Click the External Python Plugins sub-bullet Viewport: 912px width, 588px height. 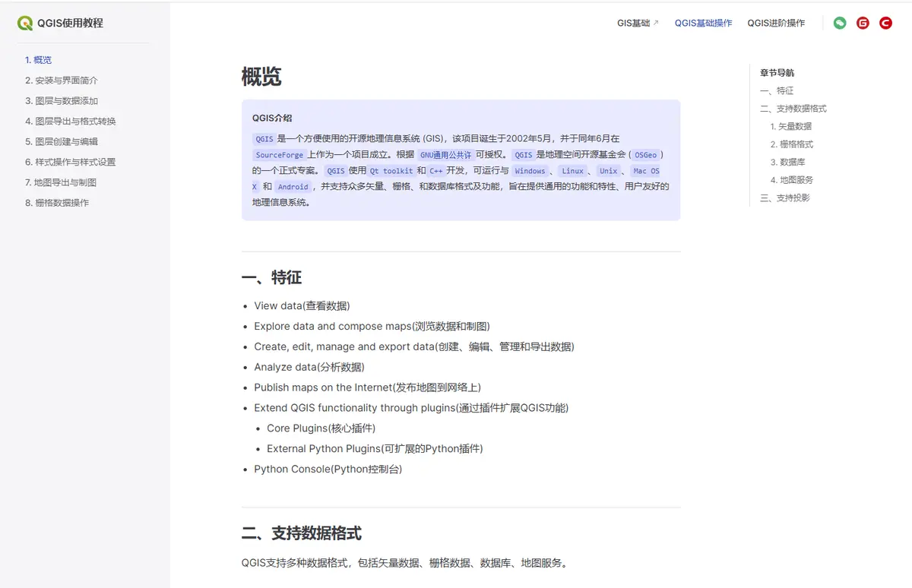tap(375, 449)
